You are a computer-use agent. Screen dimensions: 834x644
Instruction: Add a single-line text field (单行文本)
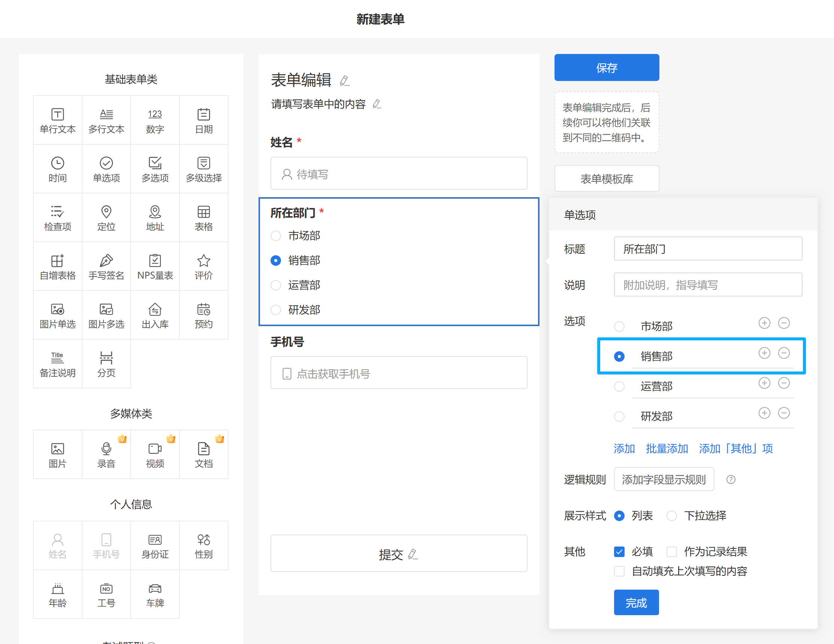(x=58, y=120)
